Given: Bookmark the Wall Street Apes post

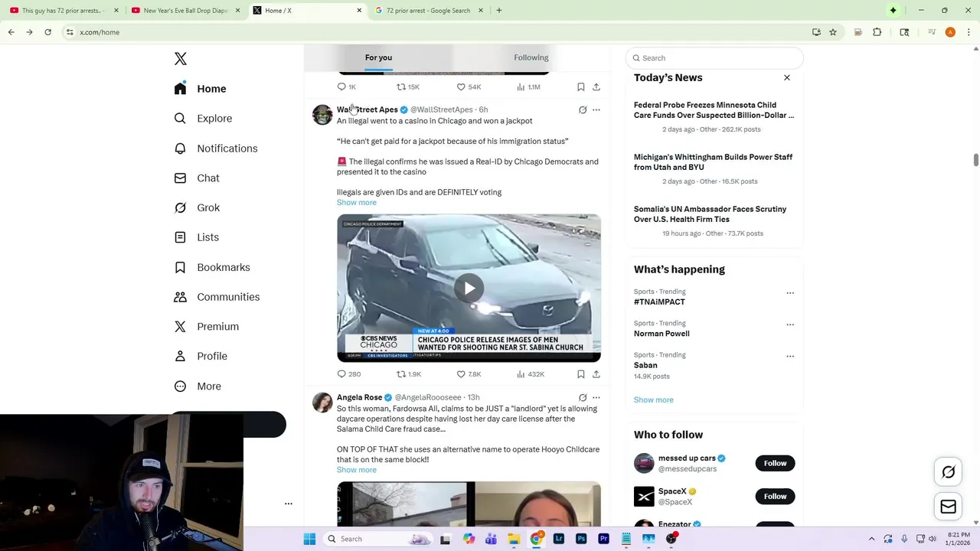Looking at the screenshot, I should pos(581,374).
